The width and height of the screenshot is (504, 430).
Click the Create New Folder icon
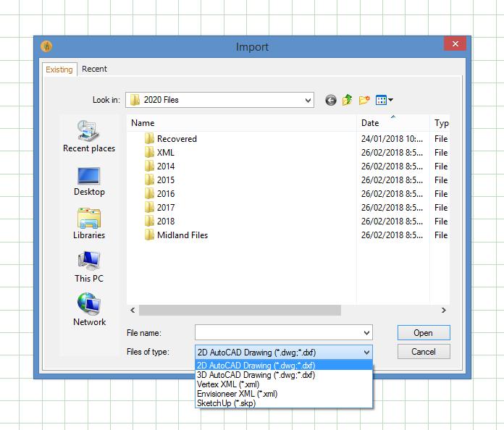click(x=364, y=101)
